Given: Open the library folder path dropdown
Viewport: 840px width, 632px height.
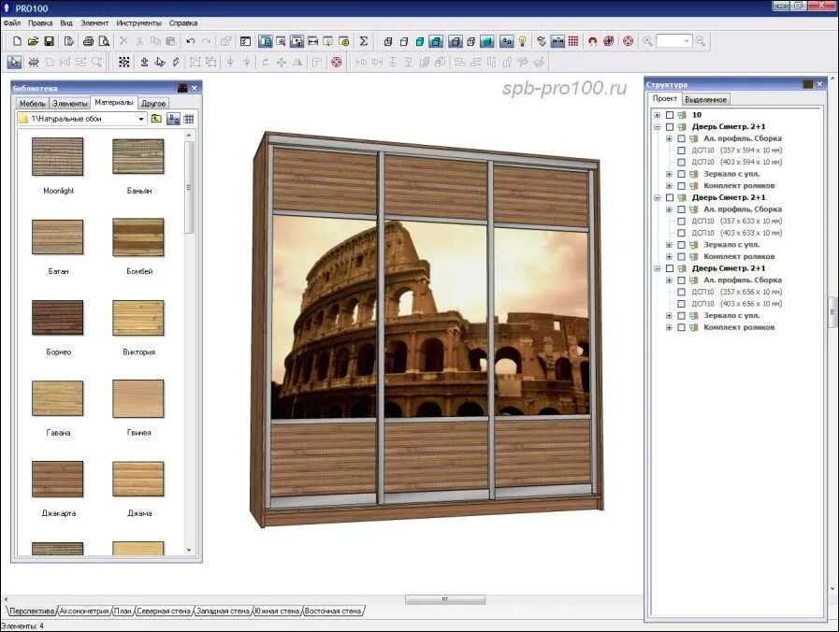Looking at the screenshot, I should 141,119.
